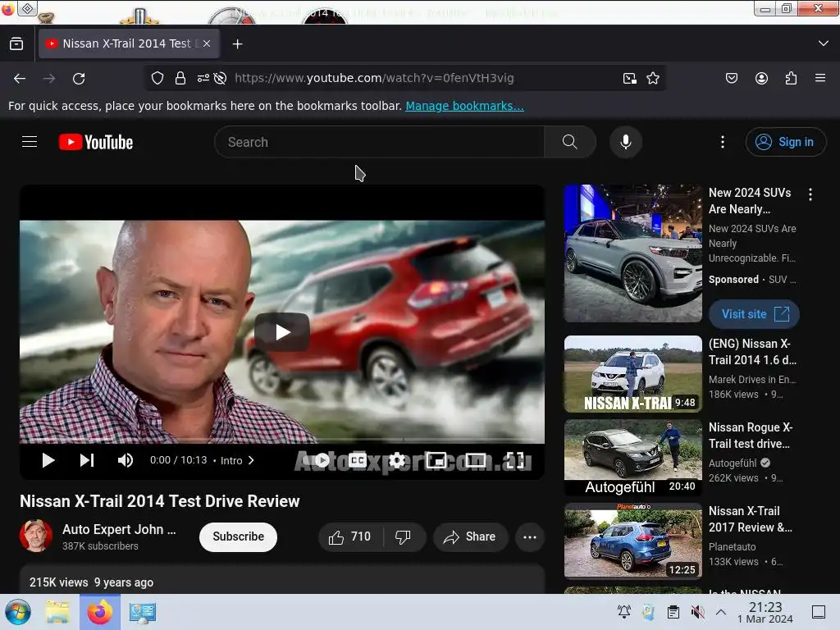Open new browser tab with plus
The width and height of the screenshot is (840, 630).
click(237, 44)
